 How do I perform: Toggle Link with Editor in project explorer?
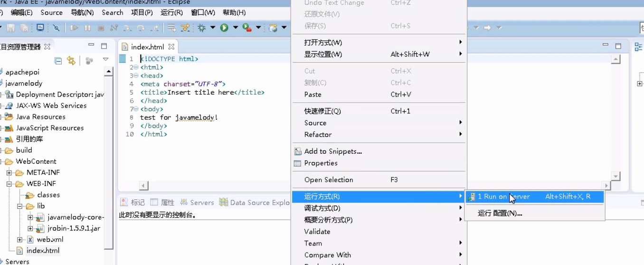pos(71,60)
